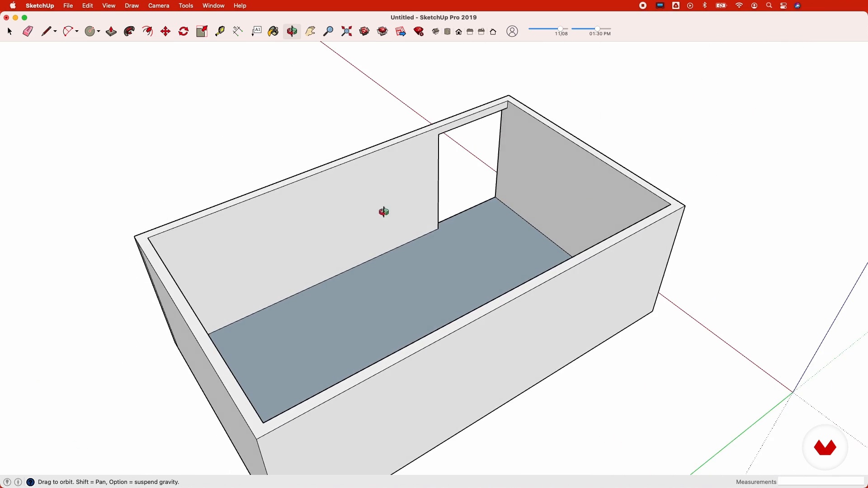This screenshot has height=488, width=868.
Task: Select the arrow Select tool
Action: 10,31
